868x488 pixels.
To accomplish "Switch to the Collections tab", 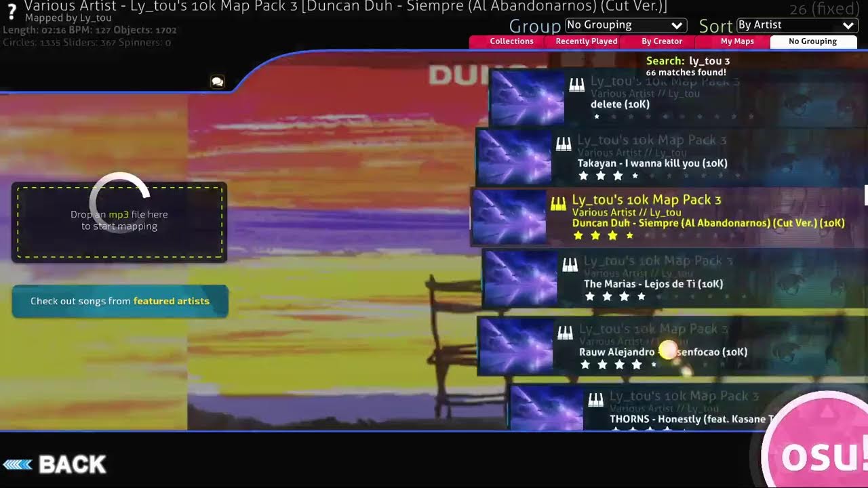I will point(511,41).
